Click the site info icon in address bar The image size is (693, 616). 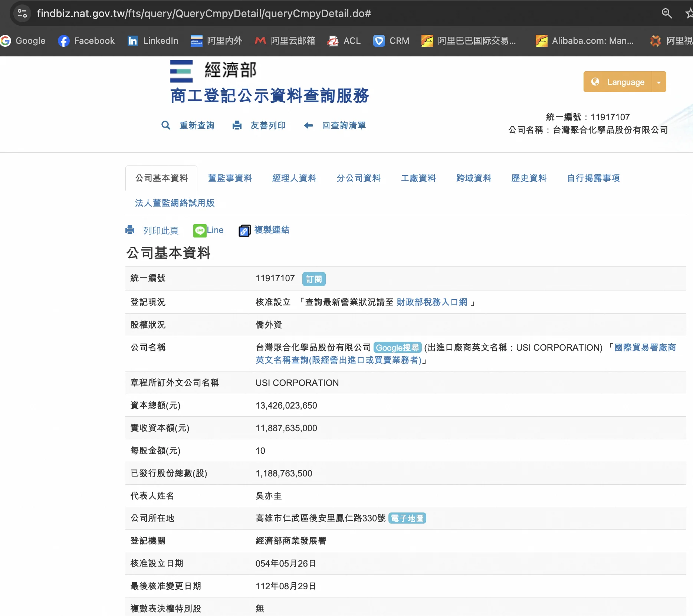[x=22, y=13]
